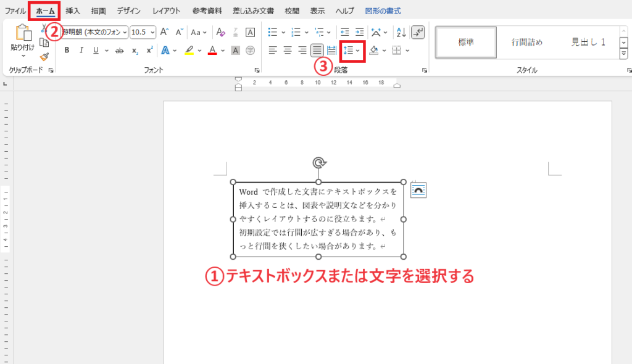Expand underline style dropdown arrow
Viewport: 632px width, 364px height.
tap(106, 51)
